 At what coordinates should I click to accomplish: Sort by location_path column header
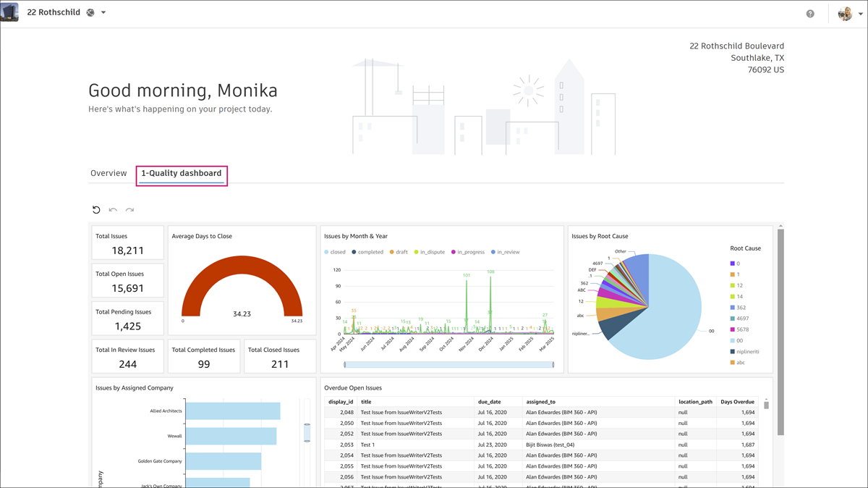(695, 402)
